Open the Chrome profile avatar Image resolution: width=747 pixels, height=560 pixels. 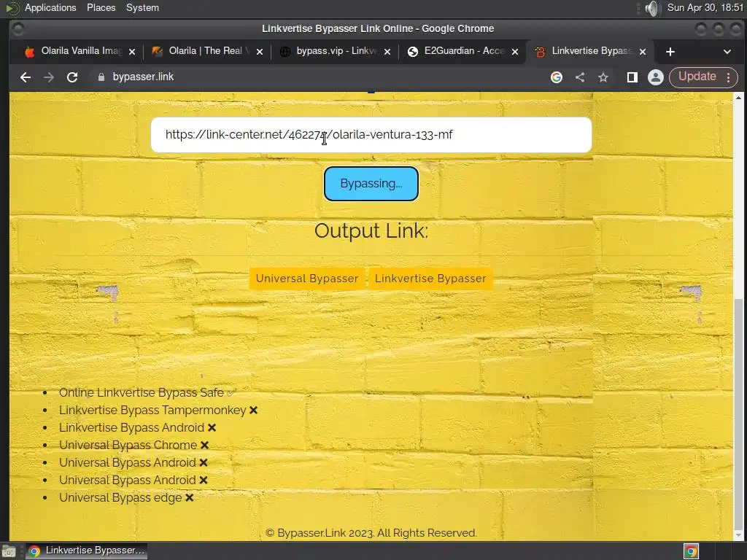(656, 77)
